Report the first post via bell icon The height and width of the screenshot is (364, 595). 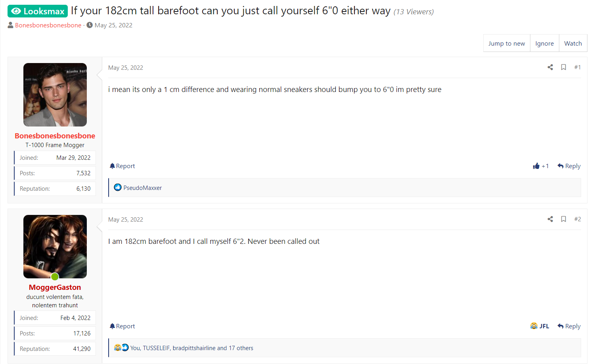click(x=112, y=166)
